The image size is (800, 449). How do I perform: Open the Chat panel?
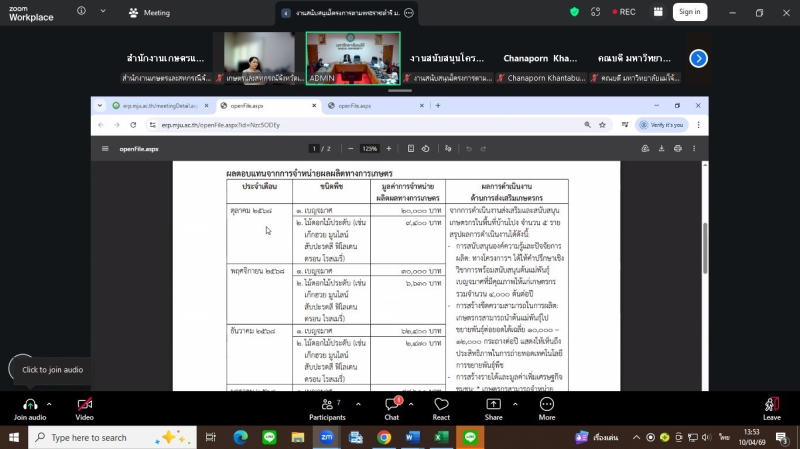click(x=392, y=403)
